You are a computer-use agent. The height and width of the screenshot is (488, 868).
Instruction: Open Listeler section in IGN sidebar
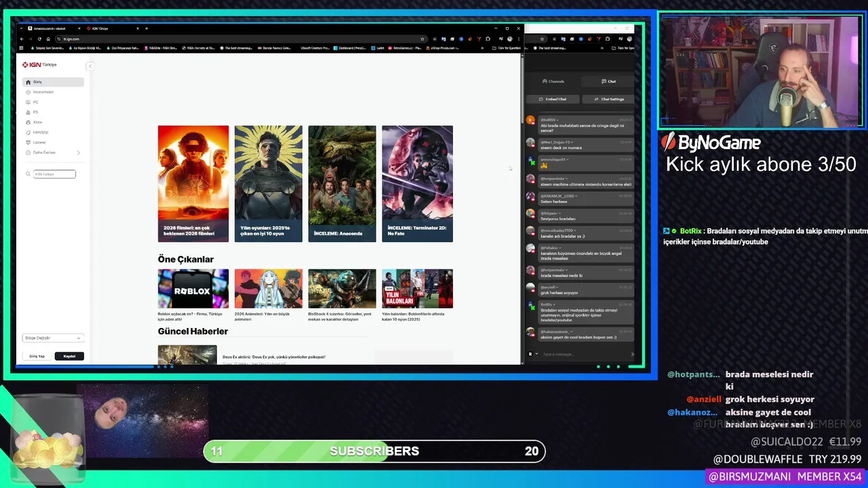click(53, 143)
